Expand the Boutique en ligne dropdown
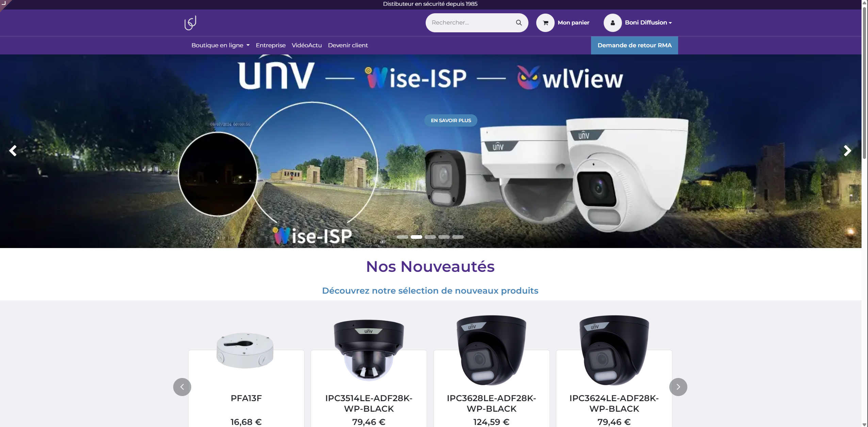 220,45
